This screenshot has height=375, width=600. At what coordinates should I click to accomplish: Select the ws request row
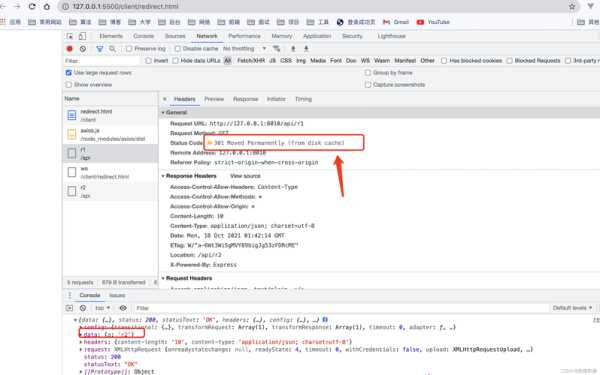click(110, 172)
